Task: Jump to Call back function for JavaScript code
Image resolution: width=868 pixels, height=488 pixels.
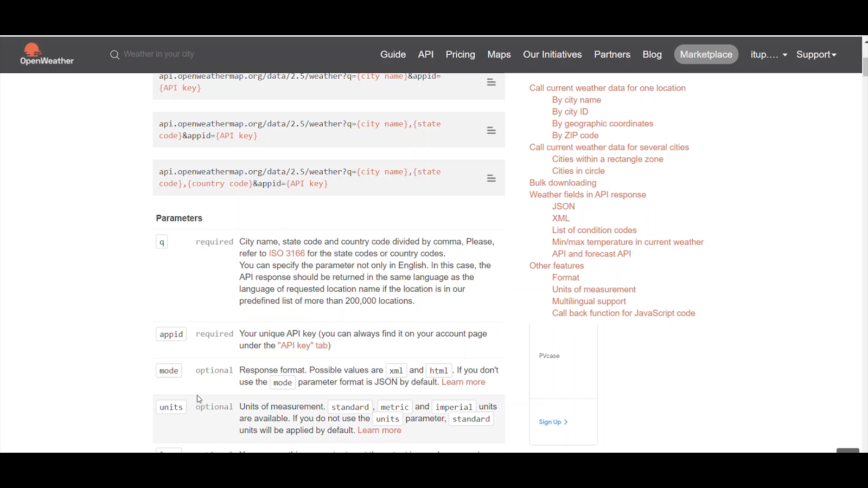Action: 624,314
